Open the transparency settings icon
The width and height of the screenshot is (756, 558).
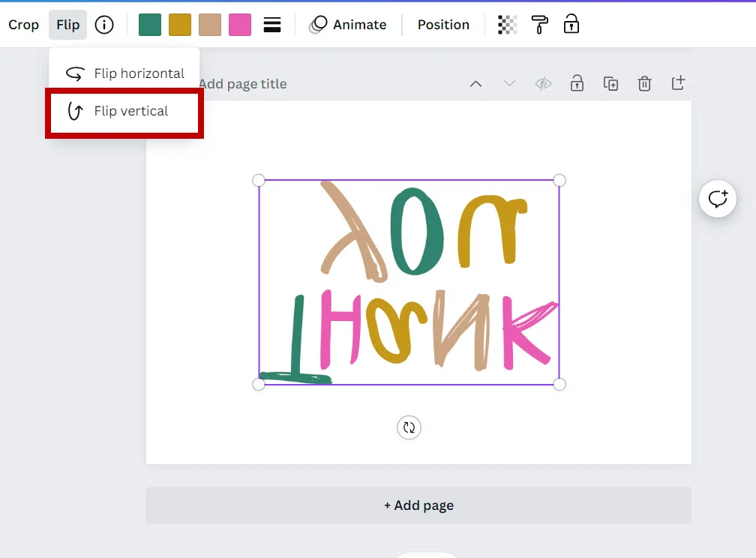pyautogui.click(x=507, y=24)
